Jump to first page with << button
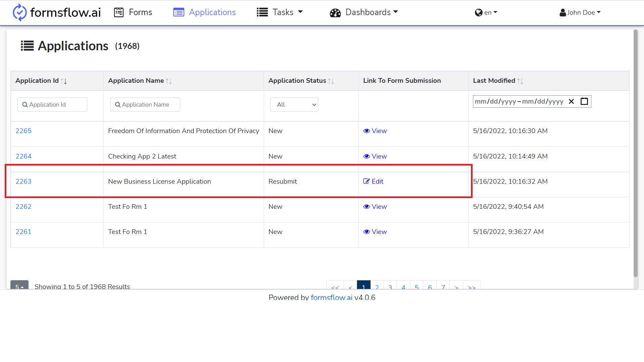644x362 pixels. pos(335,285)
